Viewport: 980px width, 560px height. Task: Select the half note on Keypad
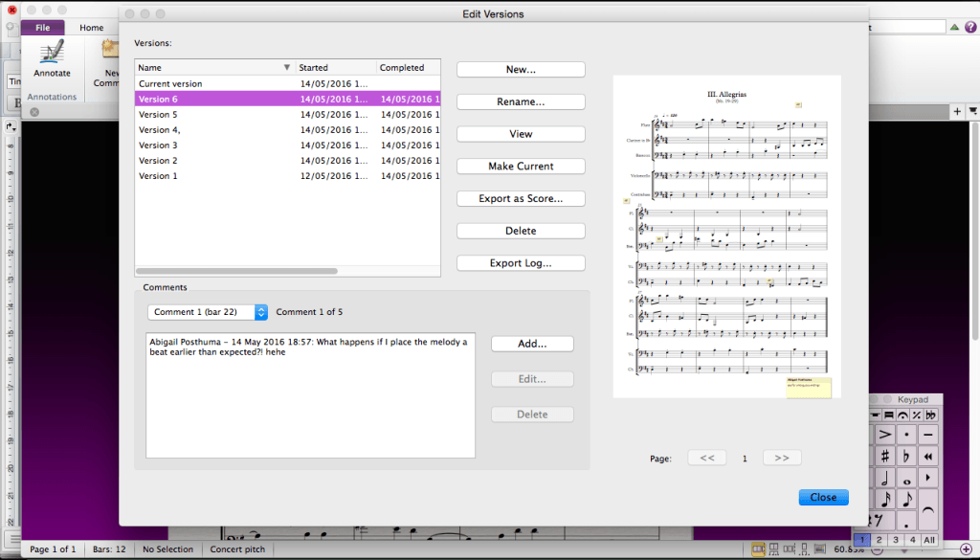pyautogui.click(x=884, y=478)
